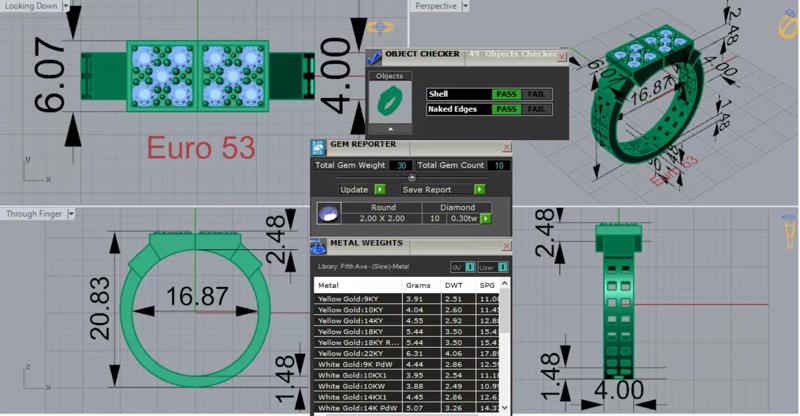Click green arrow beside 0.30tw
The image size is (800, 416).
click(x=486, y=218)
